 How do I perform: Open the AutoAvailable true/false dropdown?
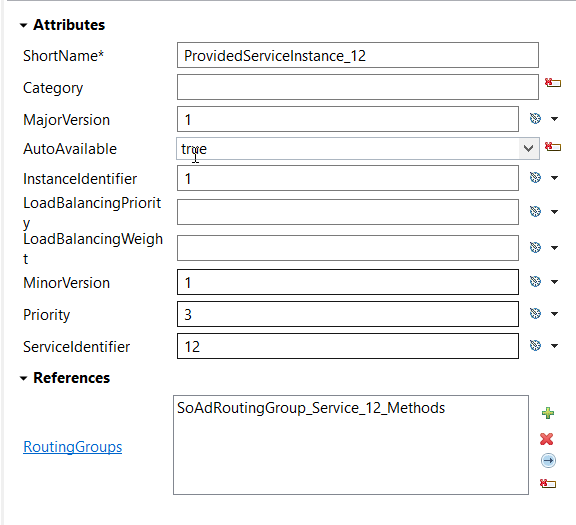pyautogui.click(x=528, y=148)
